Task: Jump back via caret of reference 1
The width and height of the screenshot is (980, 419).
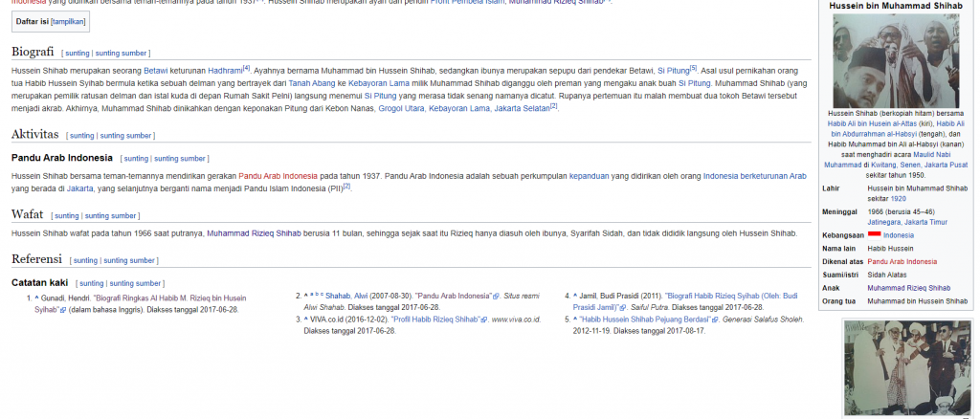Action: tap(37, 298)
